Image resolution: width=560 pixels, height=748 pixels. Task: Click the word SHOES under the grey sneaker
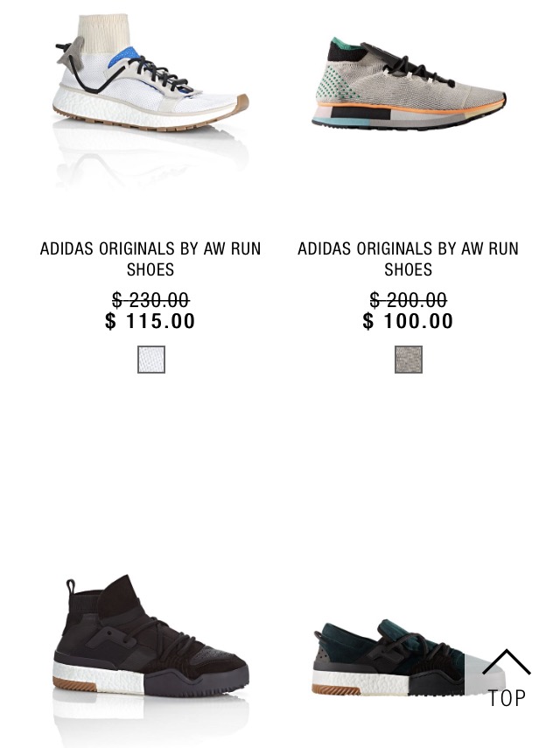pyautogui.click(x=409, y=270)
